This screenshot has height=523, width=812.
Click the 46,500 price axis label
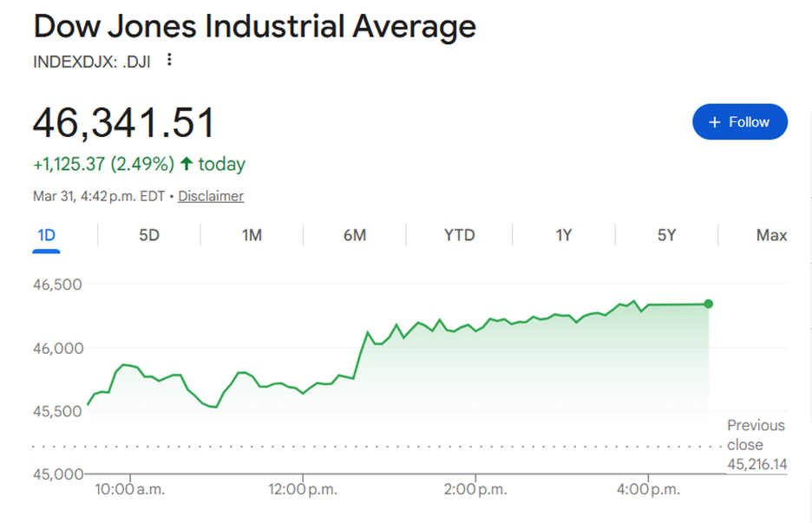point(57,284)
